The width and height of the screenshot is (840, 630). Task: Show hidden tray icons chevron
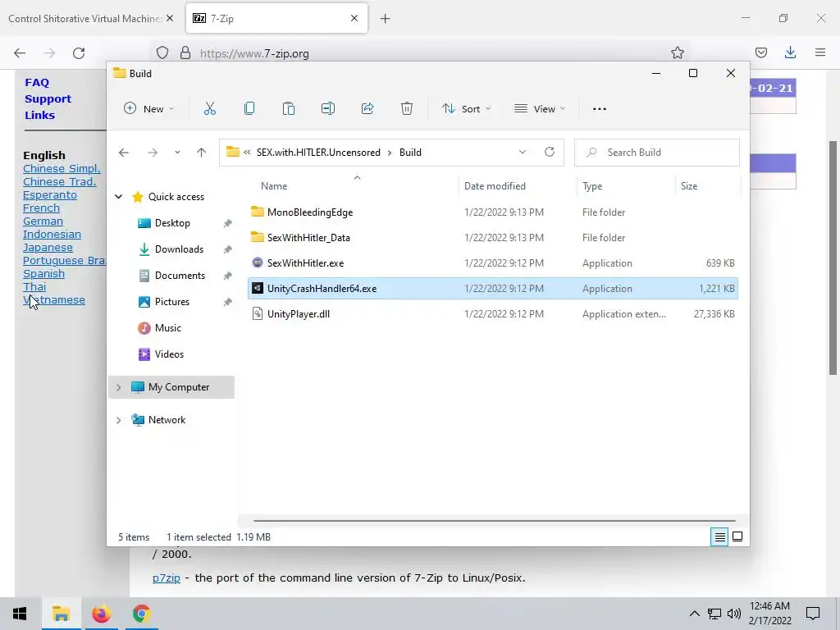point(694,614)
